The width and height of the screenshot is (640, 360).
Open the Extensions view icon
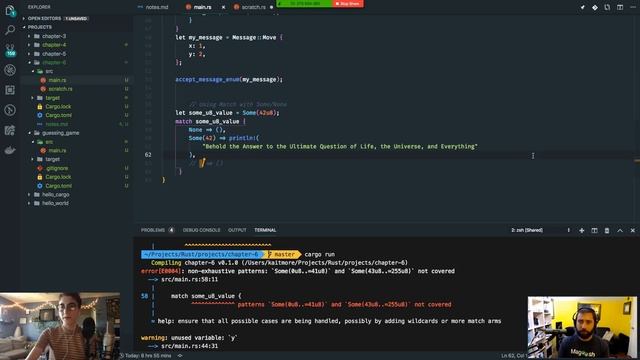click(10, 90)
